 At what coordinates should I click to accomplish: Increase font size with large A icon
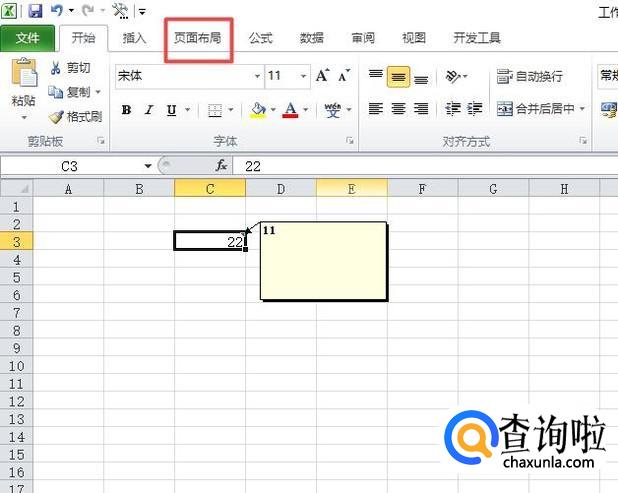pos(322,75)
